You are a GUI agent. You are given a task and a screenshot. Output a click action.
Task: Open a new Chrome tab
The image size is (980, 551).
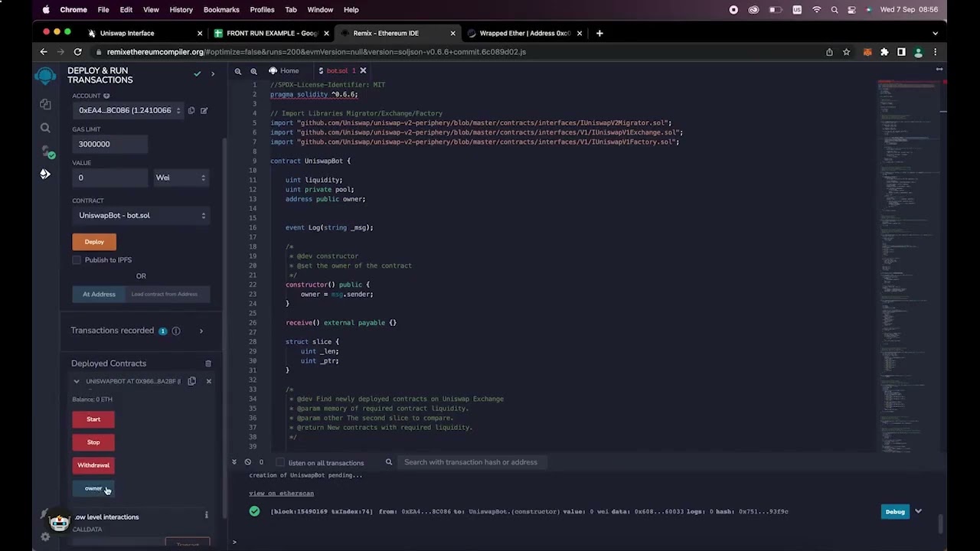click(x=599, y=33)
